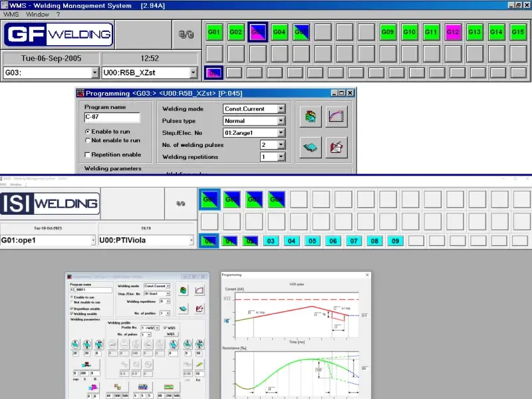Click the GF Welding logo button
Viewport: 532px width, 399px height.
[x=59, y=35]
